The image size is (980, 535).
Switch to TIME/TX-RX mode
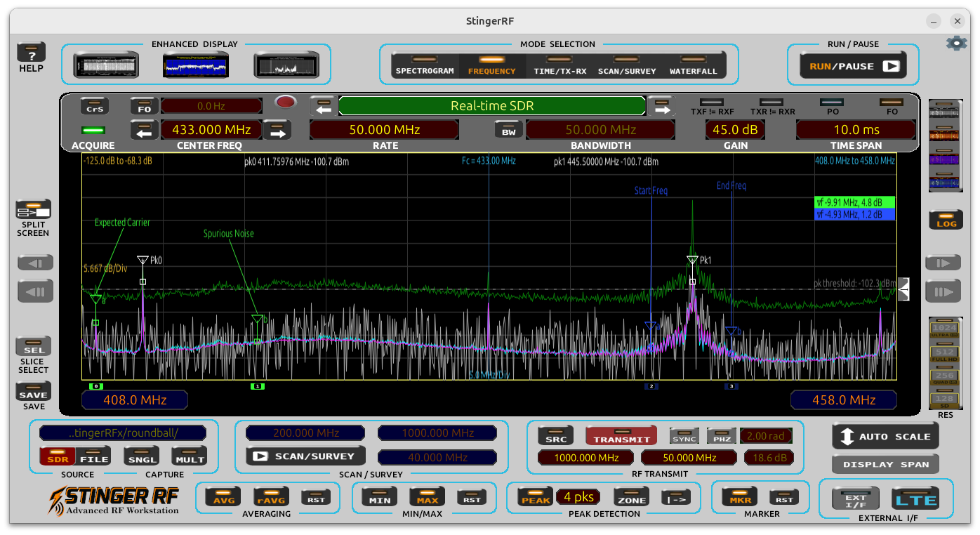559,66
